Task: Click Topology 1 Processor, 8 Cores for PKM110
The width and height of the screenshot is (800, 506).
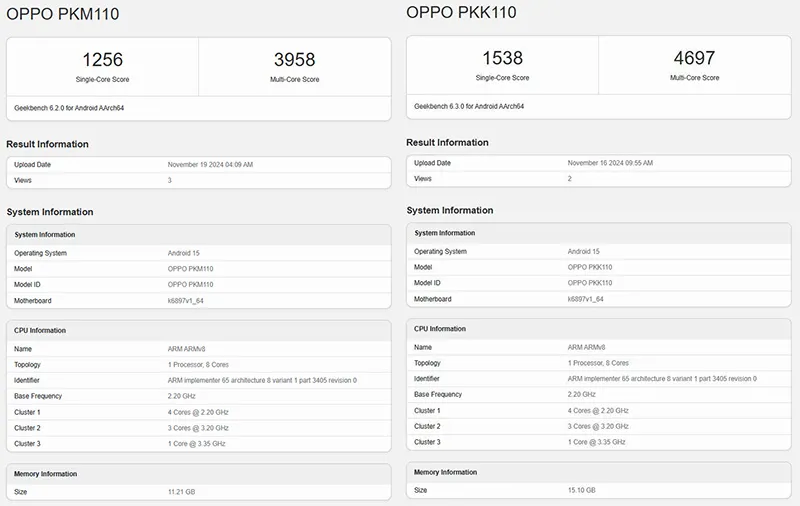Action: (198, 365)
